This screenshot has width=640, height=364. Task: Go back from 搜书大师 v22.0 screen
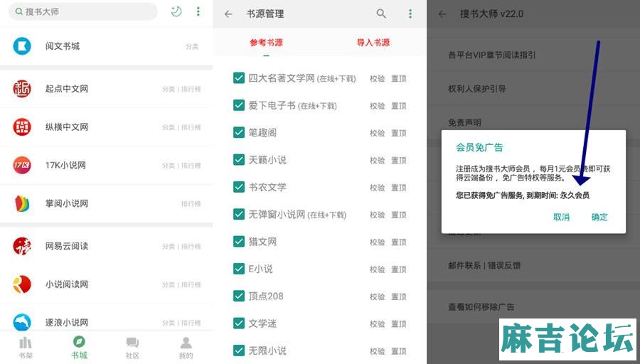[442, 14]
